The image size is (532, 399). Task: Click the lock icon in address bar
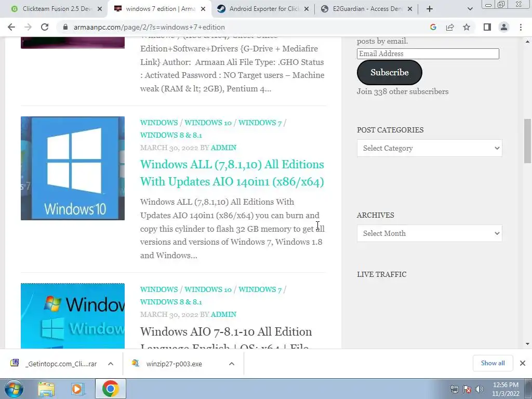point(65,27)
